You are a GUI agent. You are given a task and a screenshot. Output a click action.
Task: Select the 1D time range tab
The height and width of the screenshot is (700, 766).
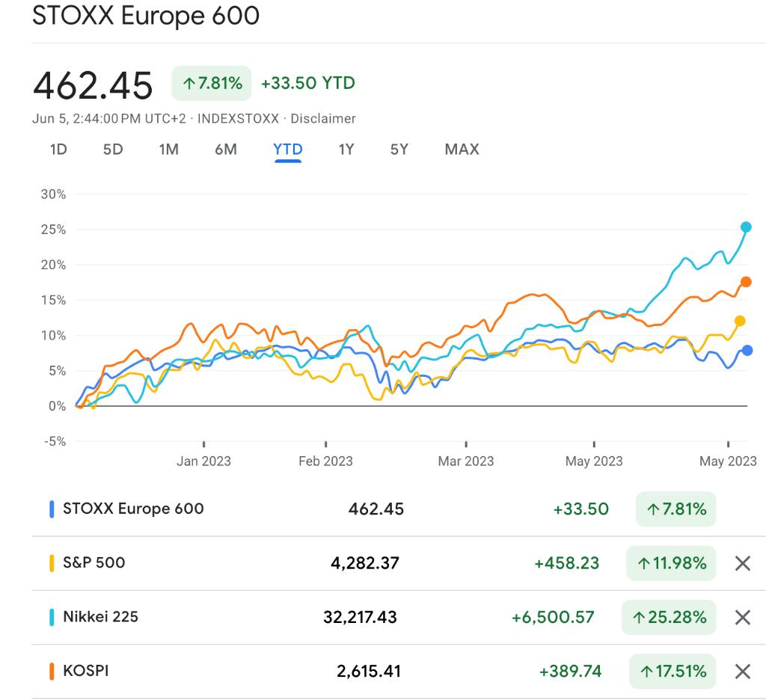click(58, 150)
